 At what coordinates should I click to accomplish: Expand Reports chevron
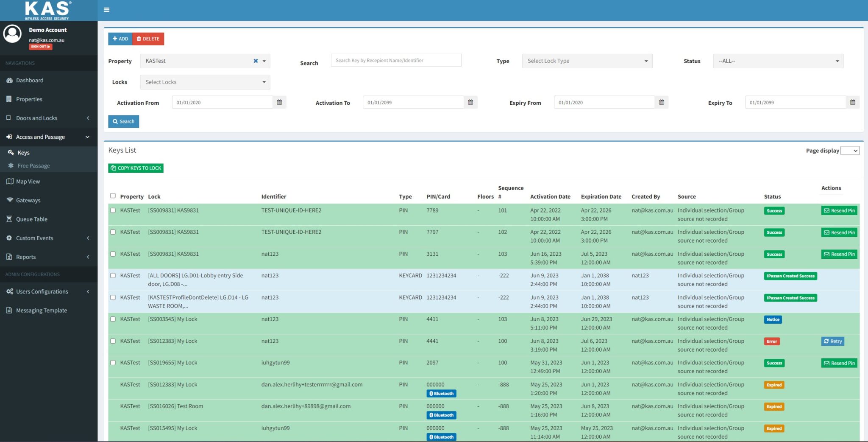(x=88, y=257)
